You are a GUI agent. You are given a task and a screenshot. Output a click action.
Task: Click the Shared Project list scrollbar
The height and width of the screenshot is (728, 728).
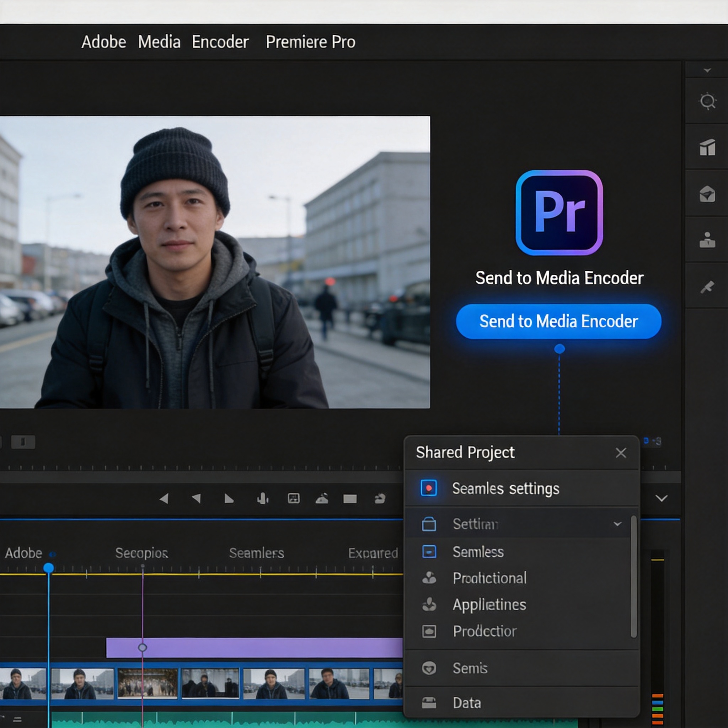[x=634, y=577]
